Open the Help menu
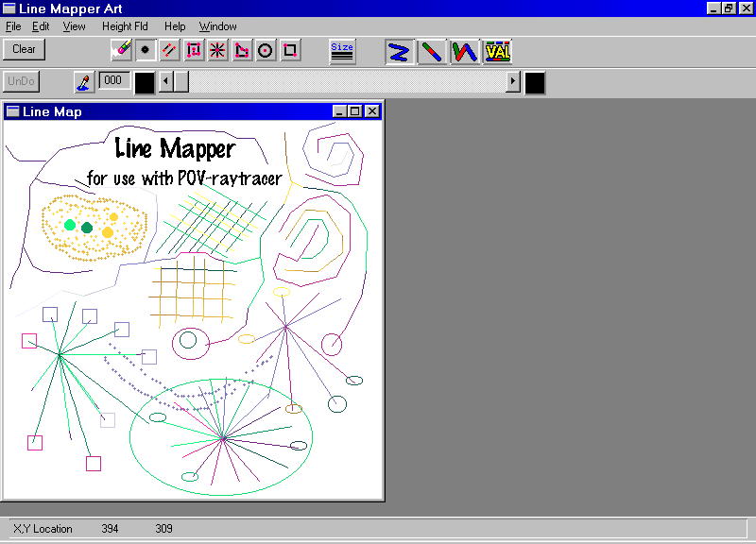 point(175,26)
